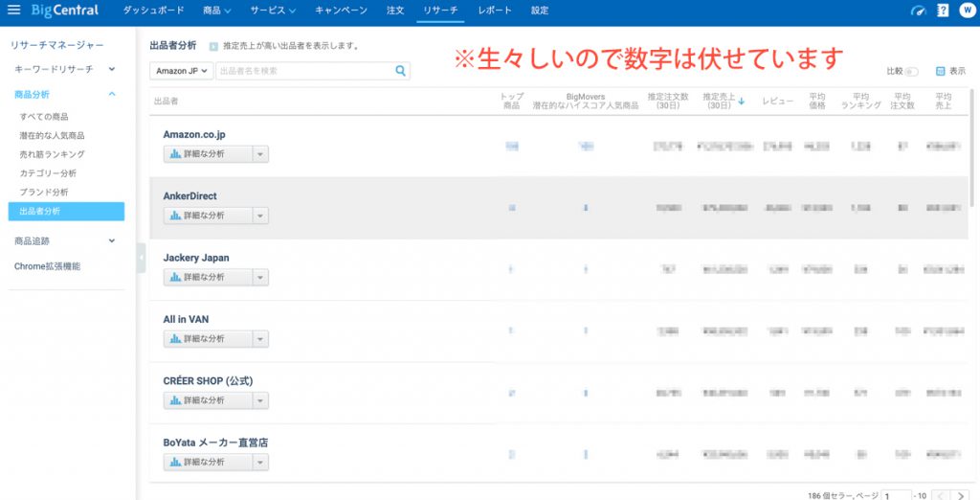This screenshot has height=500, width=980.
Task: Open キャンペーン menu
Action: 342,11
